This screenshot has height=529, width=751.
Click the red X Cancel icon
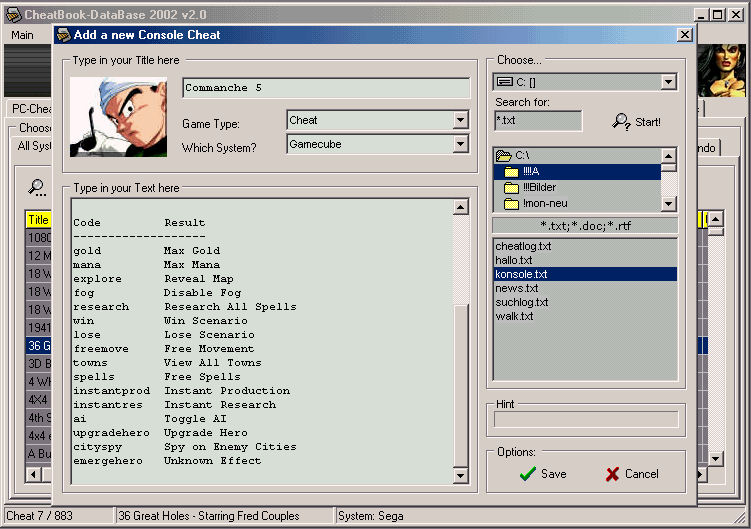click(612, 474)
